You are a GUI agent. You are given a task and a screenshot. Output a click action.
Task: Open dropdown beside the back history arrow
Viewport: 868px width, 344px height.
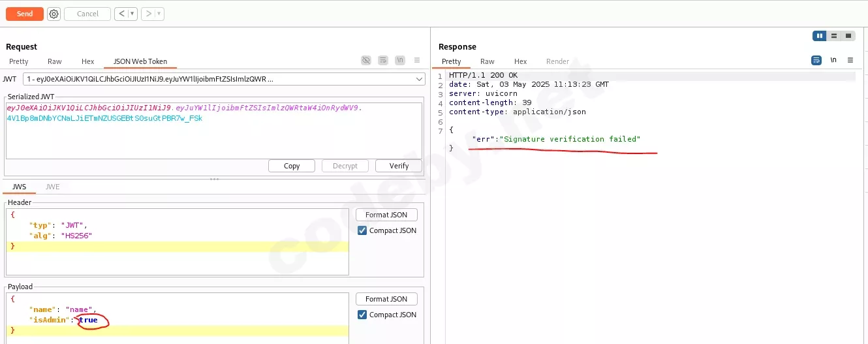click(132, 14)
